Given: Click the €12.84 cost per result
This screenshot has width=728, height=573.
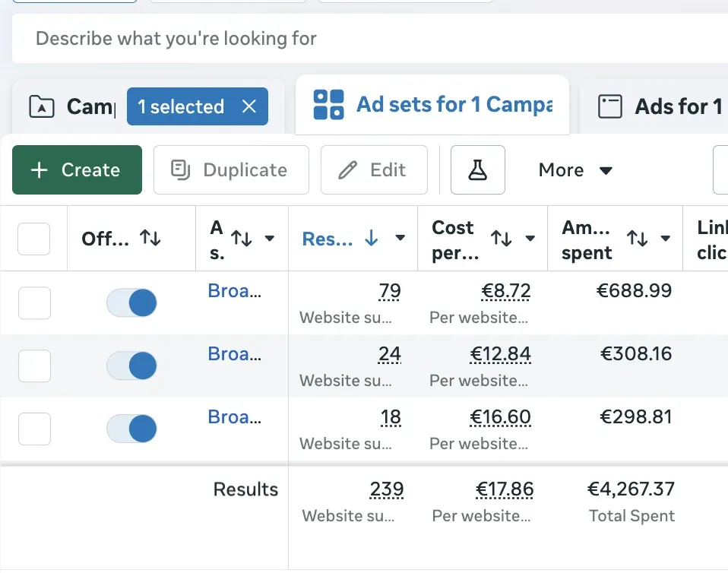Looking at the screenshot, I should (x=500, y=354).
